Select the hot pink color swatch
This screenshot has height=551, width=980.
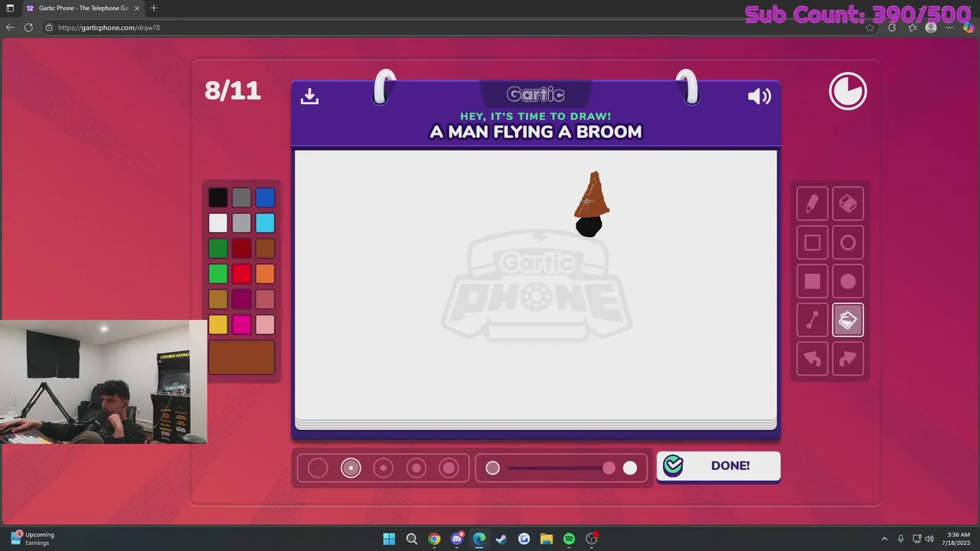point(241,324)
